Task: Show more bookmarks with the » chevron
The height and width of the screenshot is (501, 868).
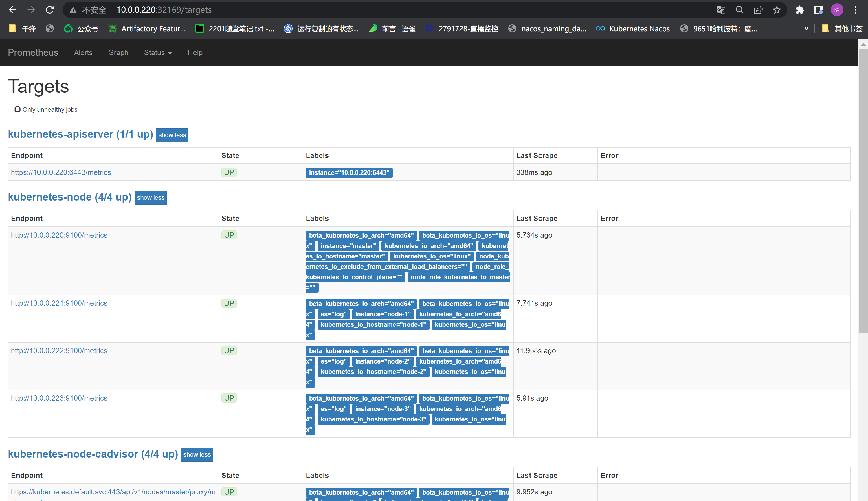Action: [806, 29]
